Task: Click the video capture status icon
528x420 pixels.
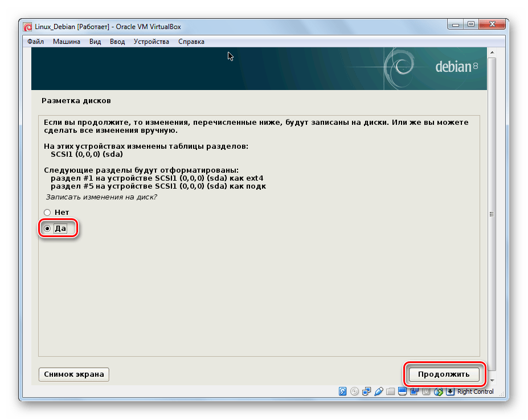Action: 414,392
